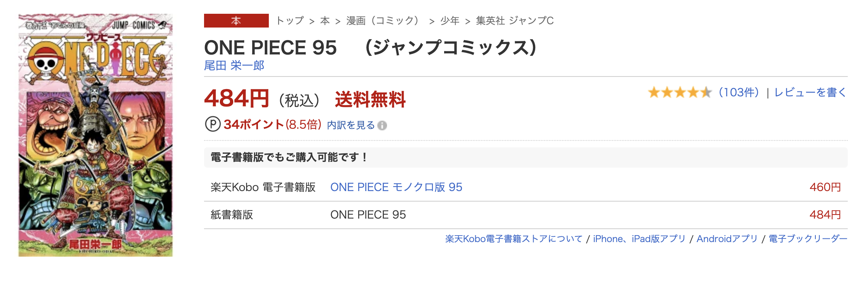
Task: Click the star rating icons
Action: pos(679,93)
